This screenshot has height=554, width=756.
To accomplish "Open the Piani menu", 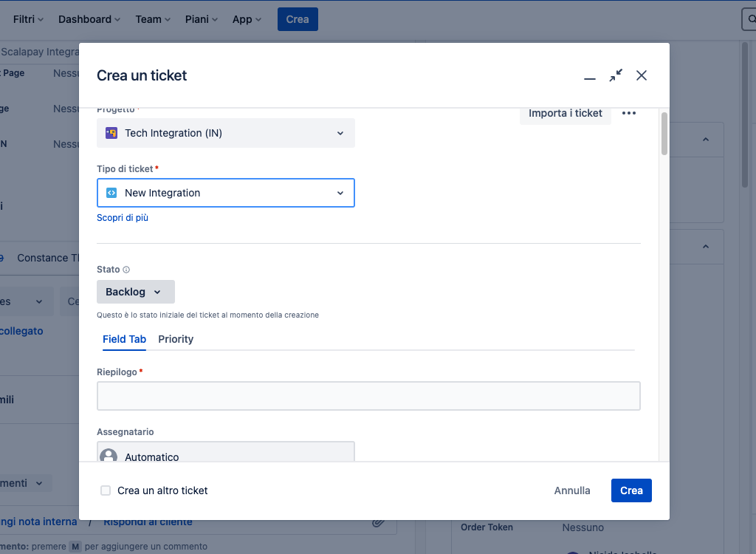I will [x=202, y=19].
